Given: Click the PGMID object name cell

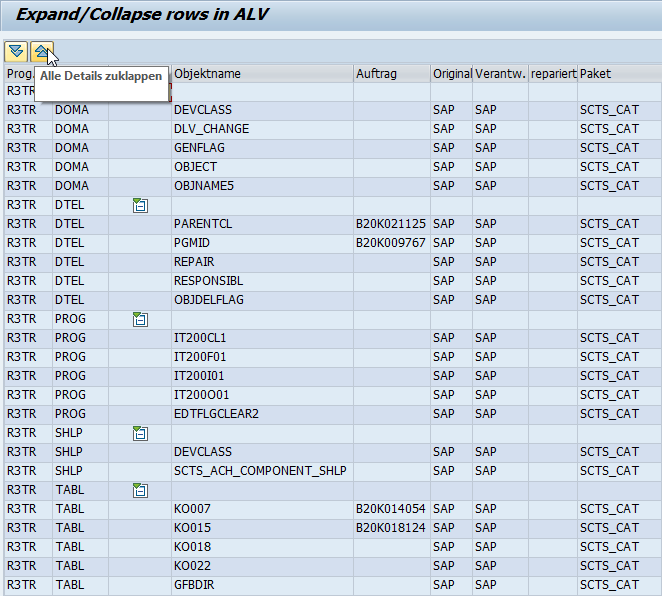Looking at the screenshot, I should tap(262, 243).
